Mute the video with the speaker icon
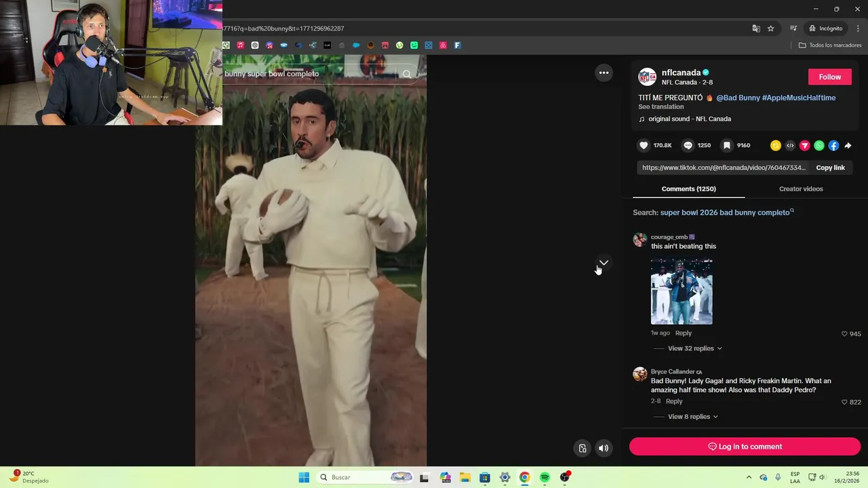868x488 pixels. pyautogui.click(x=604, y=448)
